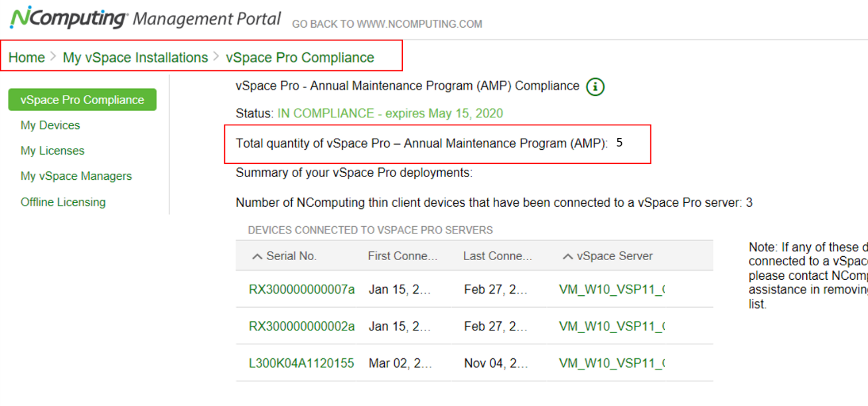This screenshot has height=406, width=868.
Task: Open vSpace server link for L300K04A1120155
Action: 612,364
